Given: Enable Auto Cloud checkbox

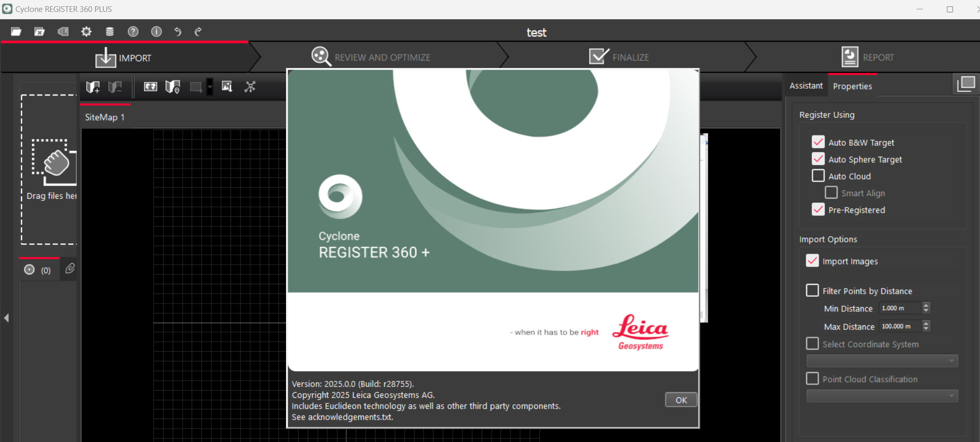Looking at the screenshot, I should click(x=818, y=176).
